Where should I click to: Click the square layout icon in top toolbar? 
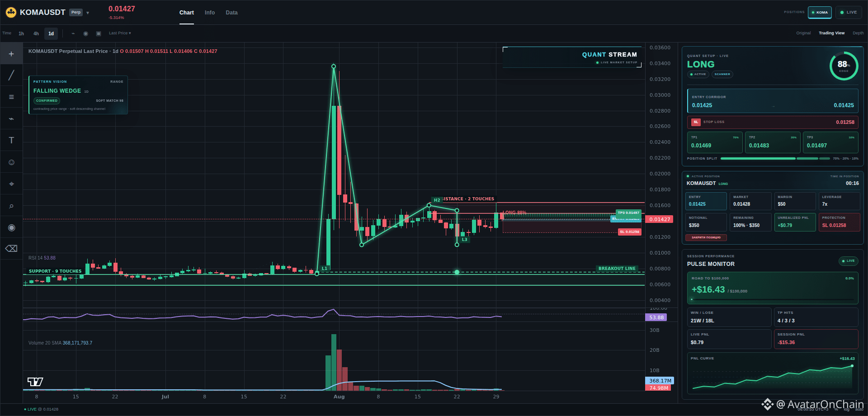coord(99,33)
